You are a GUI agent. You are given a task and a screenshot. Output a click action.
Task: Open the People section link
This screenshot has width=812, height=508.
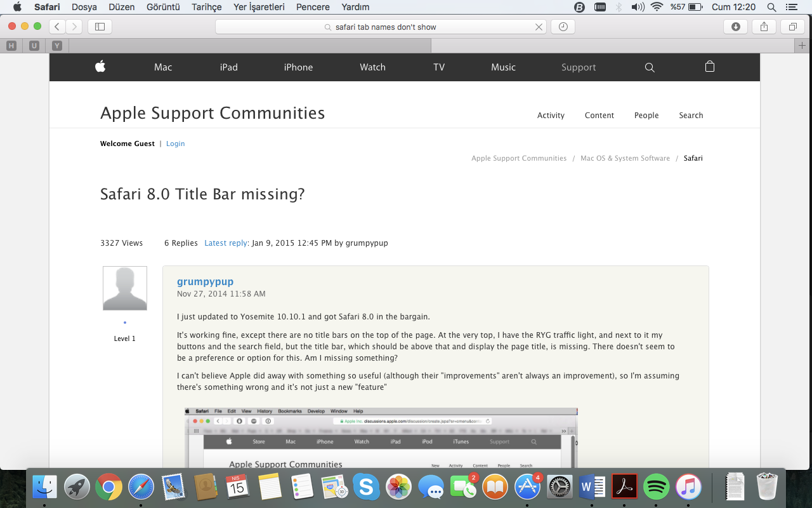click(646, 116)
